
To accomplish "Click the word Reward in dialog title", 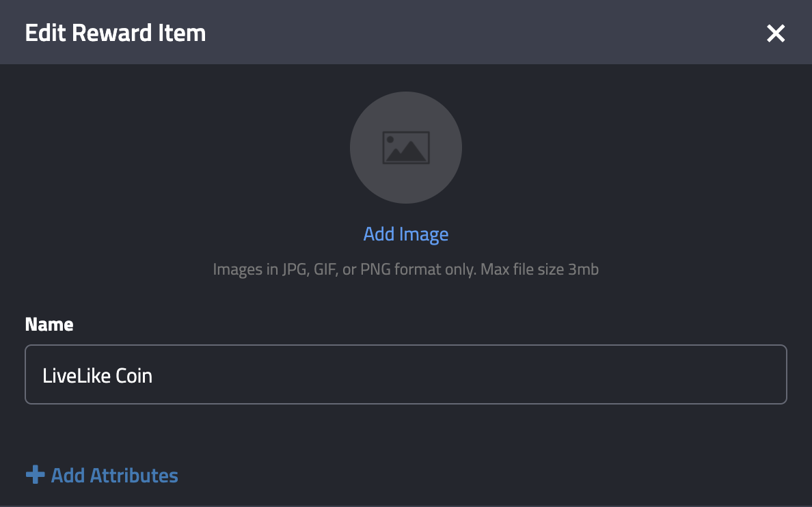I will point(112,33).
